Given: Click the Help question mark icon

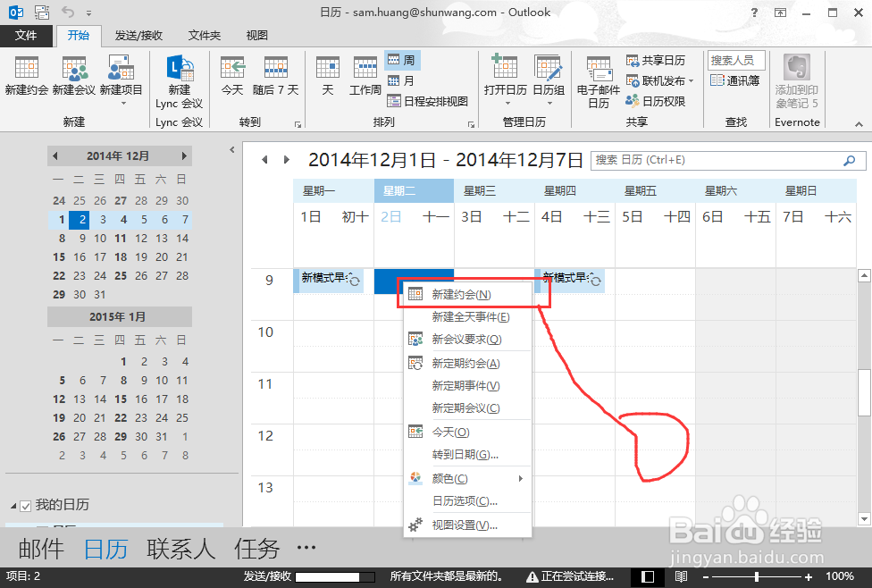Looking at the screenshot, I should point(754,13).
